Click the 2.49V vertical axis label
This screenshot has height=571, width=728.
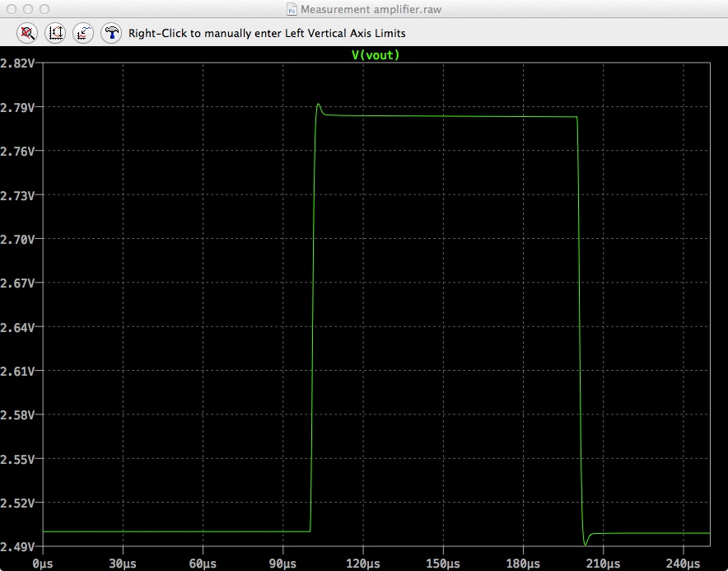coord(17,547)
